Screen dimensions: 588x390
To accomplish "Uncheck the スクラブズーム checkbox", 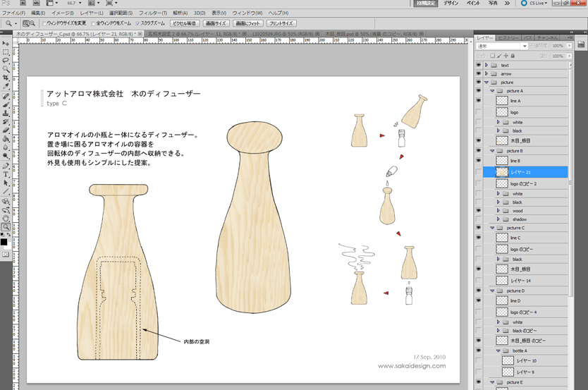I will (138, 23).
